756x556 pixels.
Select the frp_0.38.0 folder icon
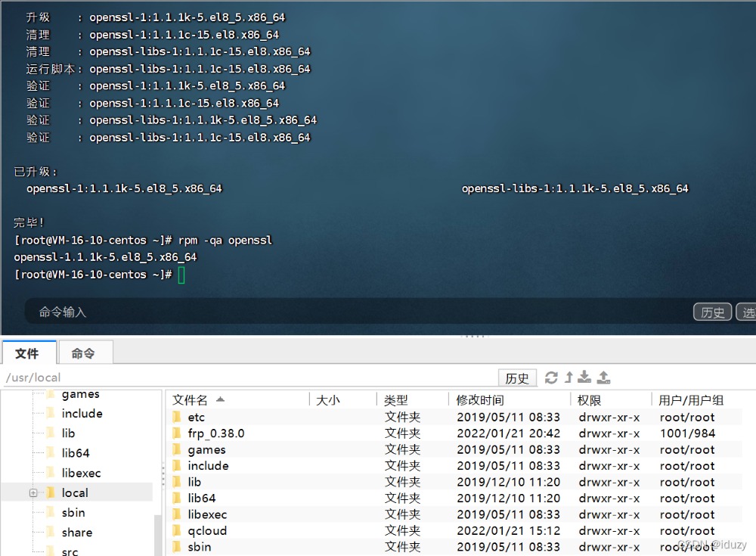[x=177, y=433]
